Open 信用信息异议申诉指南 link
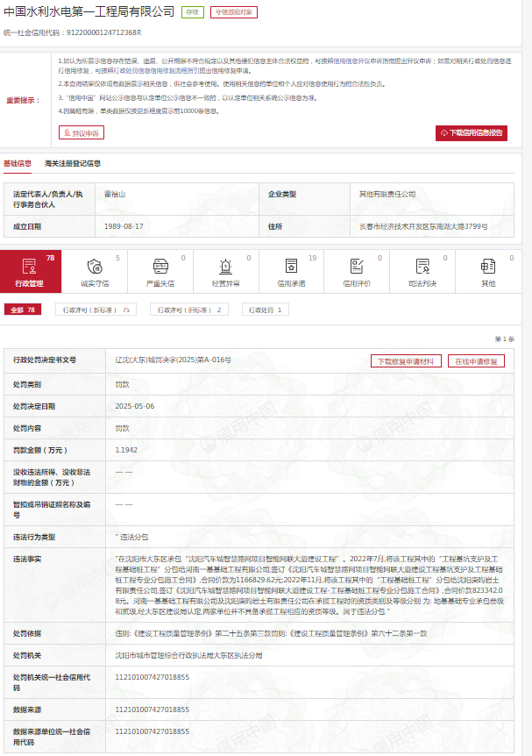 click(x=364, y=61)
